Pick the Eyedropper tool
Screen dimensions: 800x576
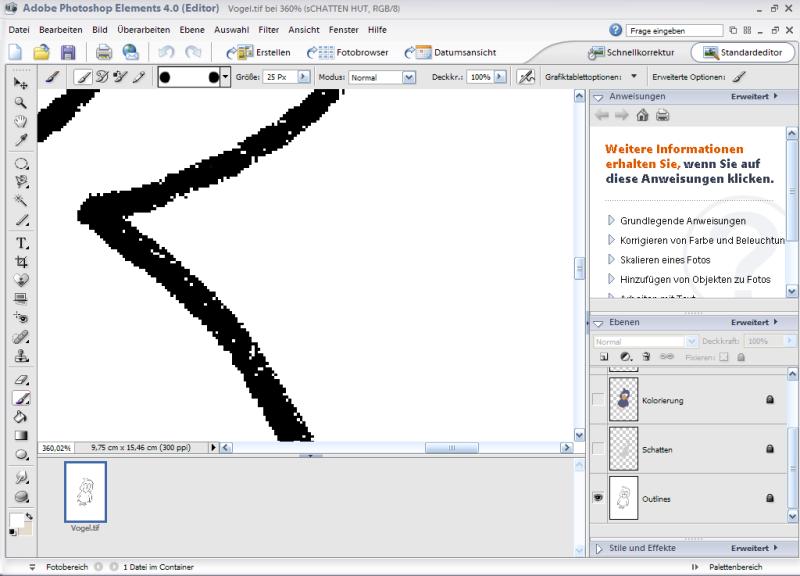point(21,139)
